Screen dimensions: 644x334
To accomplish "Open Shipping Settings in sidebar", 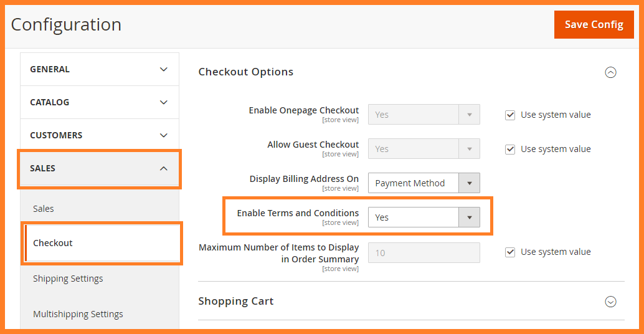I will coord(68,279).
